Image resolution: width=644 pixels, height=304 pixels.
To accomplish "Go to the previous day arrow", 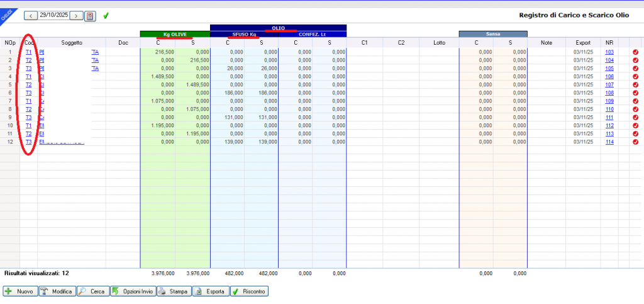I will click(x=31, y=16).
